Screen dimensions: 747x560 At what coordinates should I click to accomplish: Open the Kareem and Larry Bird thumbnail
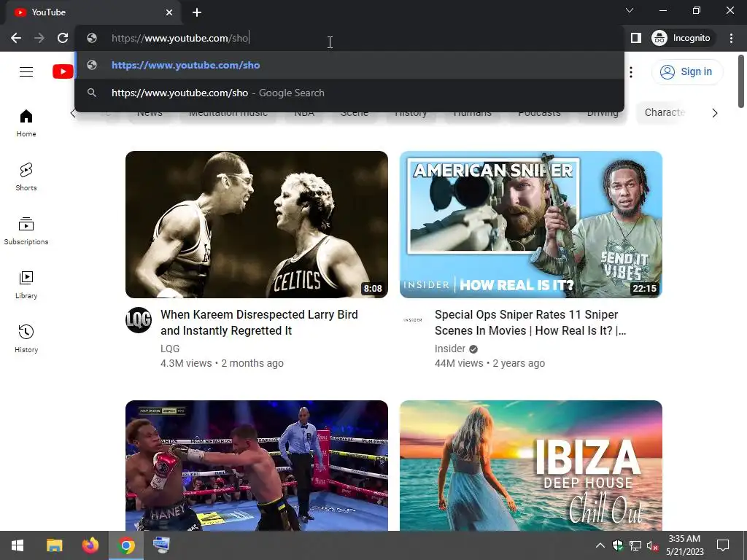(x=257, y=225)
